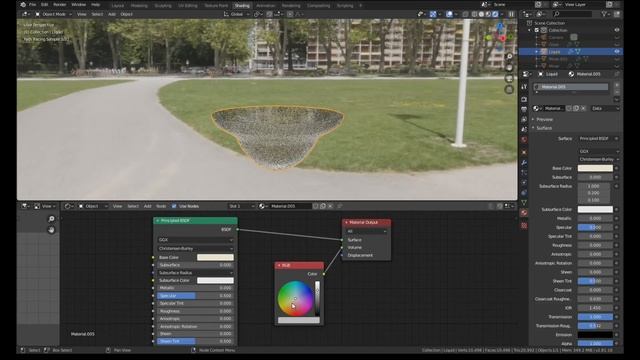Select solid viewport shading
640x360 pixels.
(481, 14)
